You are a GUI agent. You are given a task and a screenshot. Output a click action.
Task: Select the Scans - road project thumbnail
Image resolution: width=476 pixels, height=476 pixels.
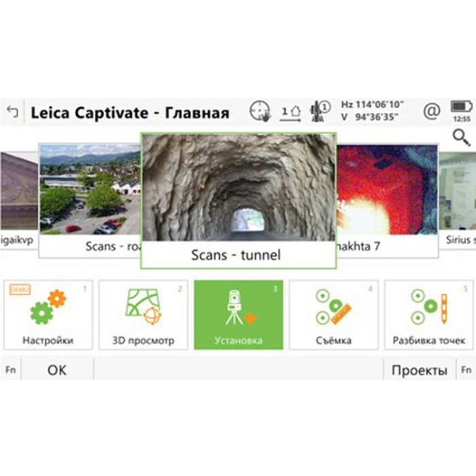(90, 201)
